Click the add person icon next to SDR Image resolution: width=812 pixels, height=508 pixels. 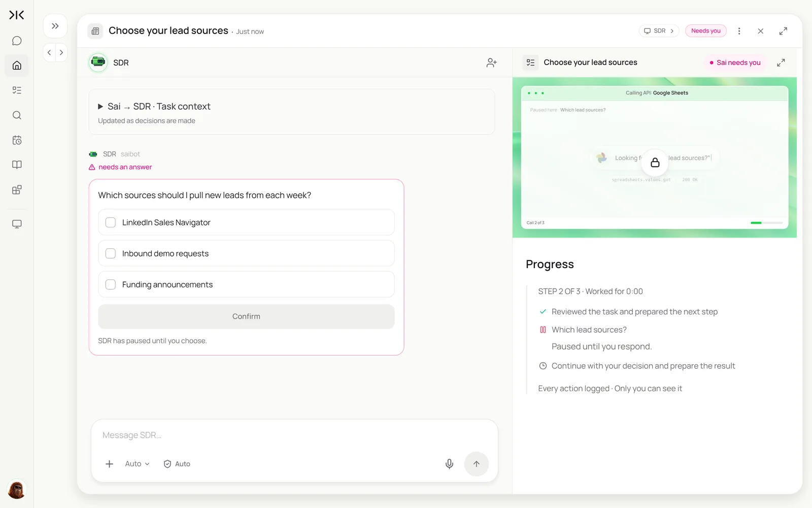(x=491, y=62)
